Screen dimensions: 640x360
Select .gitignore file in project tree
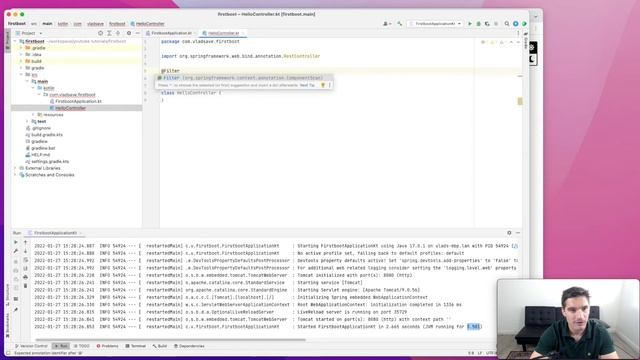(x=41, y=128)
